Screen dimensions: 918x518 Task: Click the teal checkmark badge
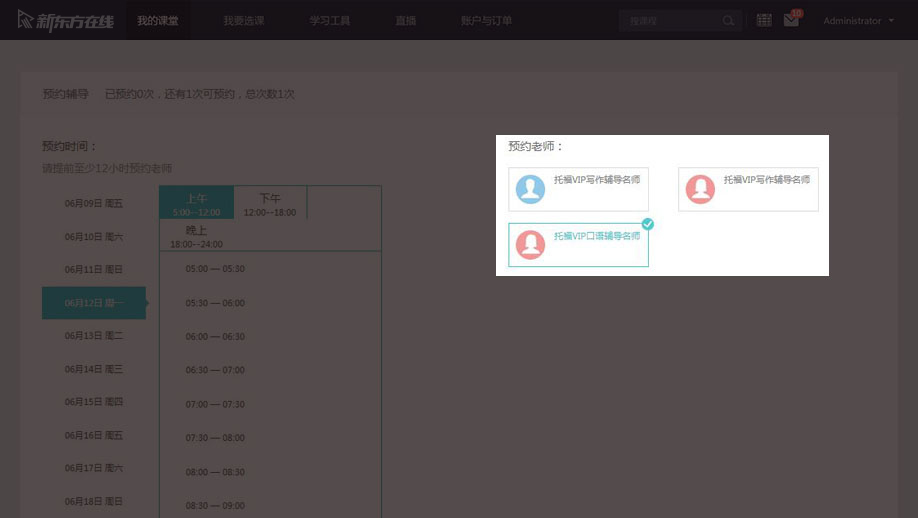(x=647, y=224)
